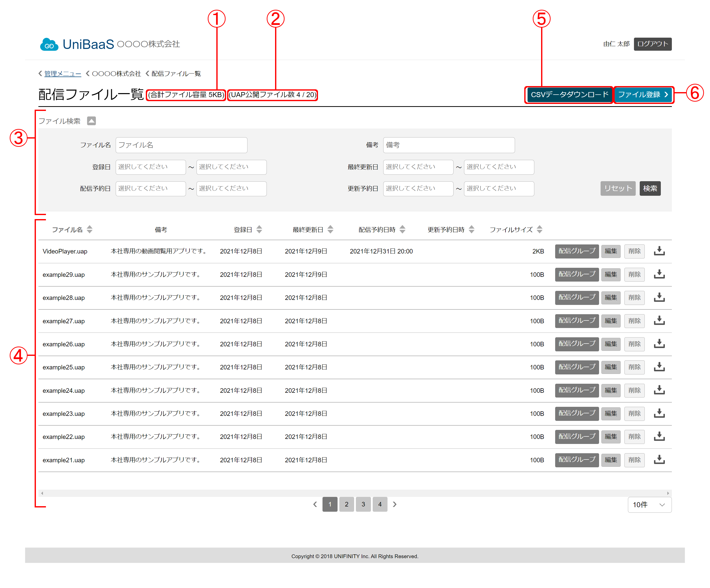710x588 pixels.
Task: Open the 最終更新日 start date picker
Action: click(418, 167)
